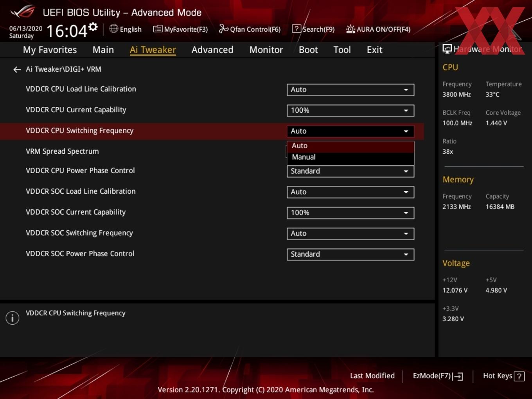Click the Search question mark icon
The height and width of the screenshot is (399, 532).
[297, 29]
